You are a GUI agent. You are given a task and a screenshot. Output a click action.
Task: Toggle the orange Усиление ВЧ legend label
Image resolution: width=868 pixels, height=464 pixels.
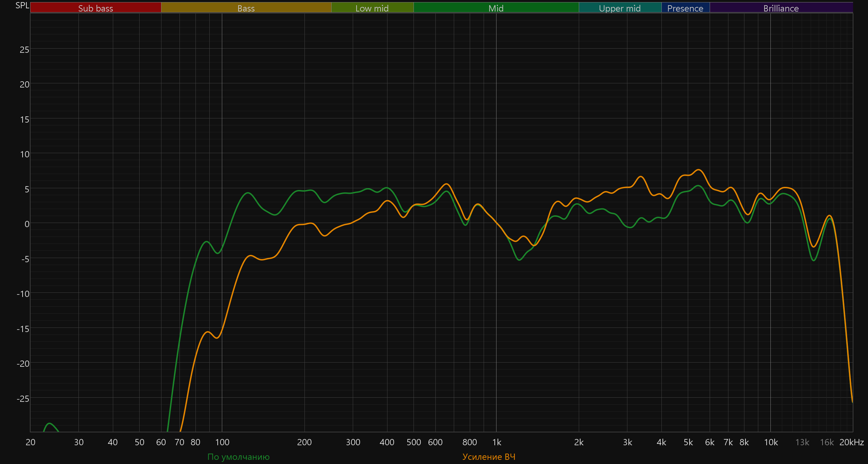pyautogui.click(x=489, y=457)
